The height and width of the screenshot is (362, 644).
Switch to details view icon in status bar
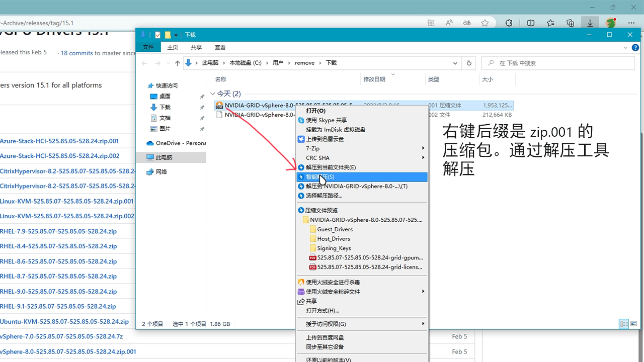[624, 324]
